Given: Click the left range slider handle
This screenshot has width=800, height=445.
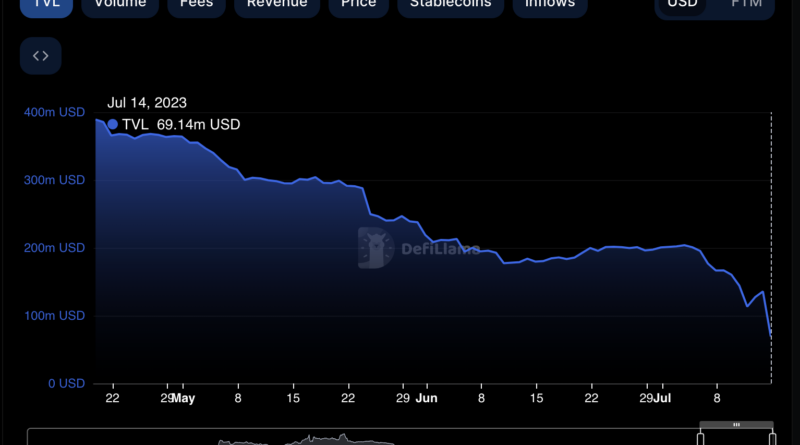Looking at the screenshot, I should 701,439.
